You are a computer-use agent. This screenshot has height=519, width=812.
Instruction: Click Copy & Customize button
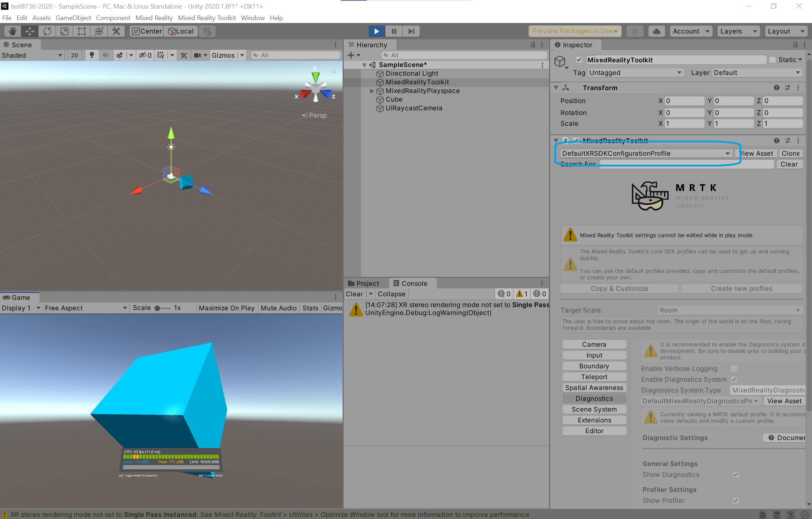tap(619, 289)
